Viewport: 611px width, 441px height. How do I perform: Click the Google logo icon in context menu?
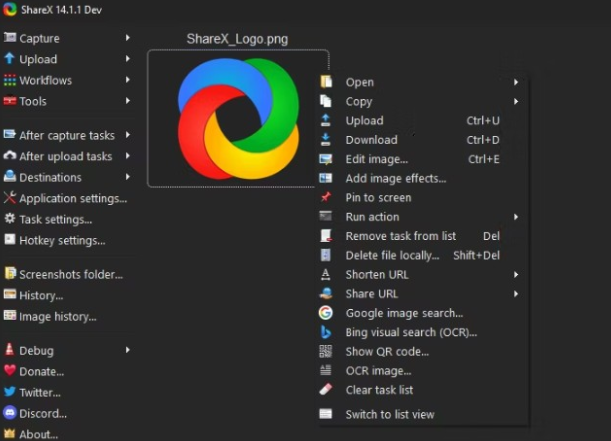pos(326,313)
